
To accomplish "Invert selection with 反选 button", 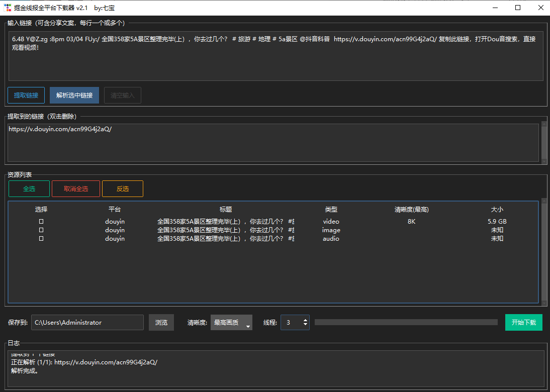I will pos(122,188).
